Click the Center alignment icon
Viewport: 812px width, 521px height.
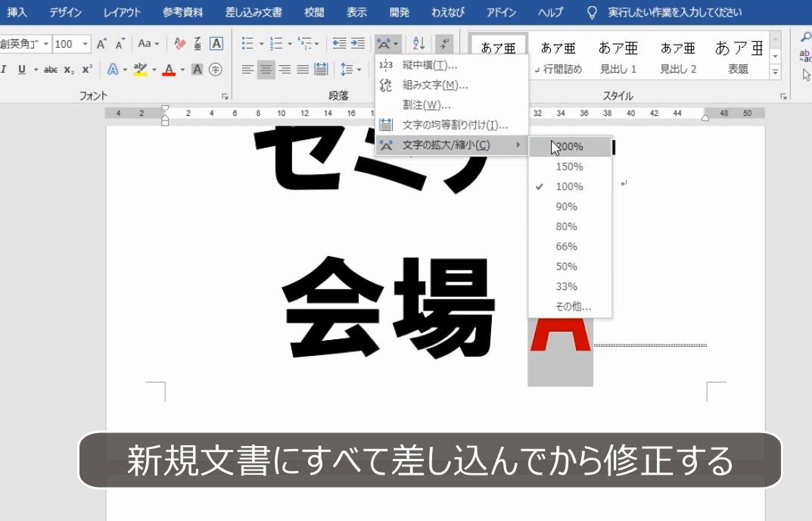tap(265, 70)
